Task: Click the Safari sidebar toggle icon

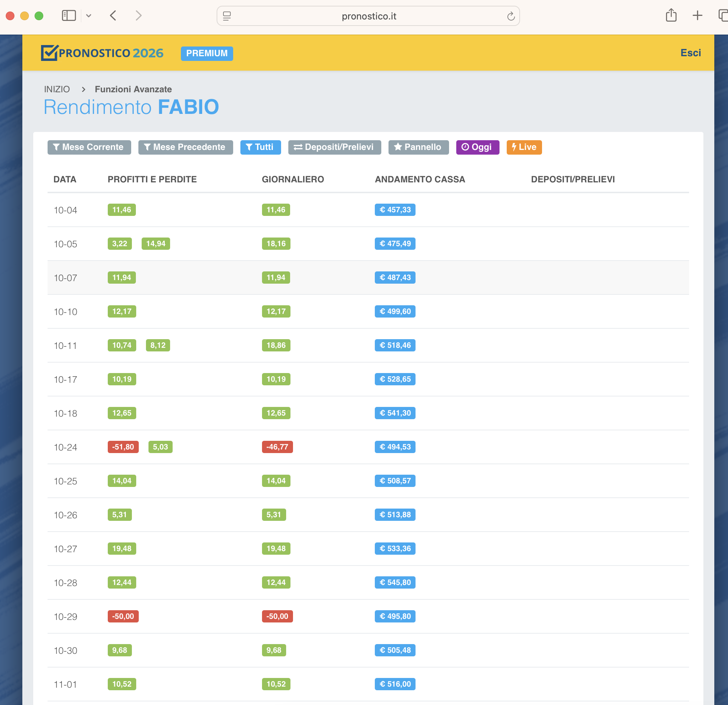Action: pos(69,15)
